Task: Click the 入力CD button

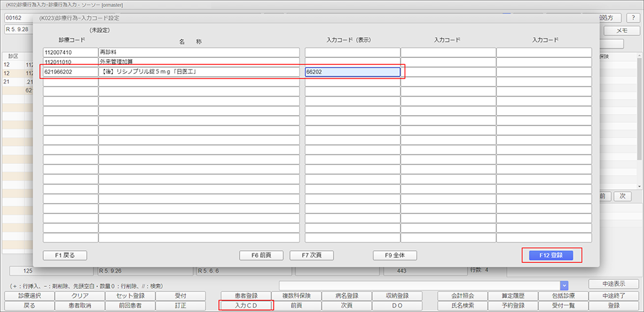Action: coord(246,306)
